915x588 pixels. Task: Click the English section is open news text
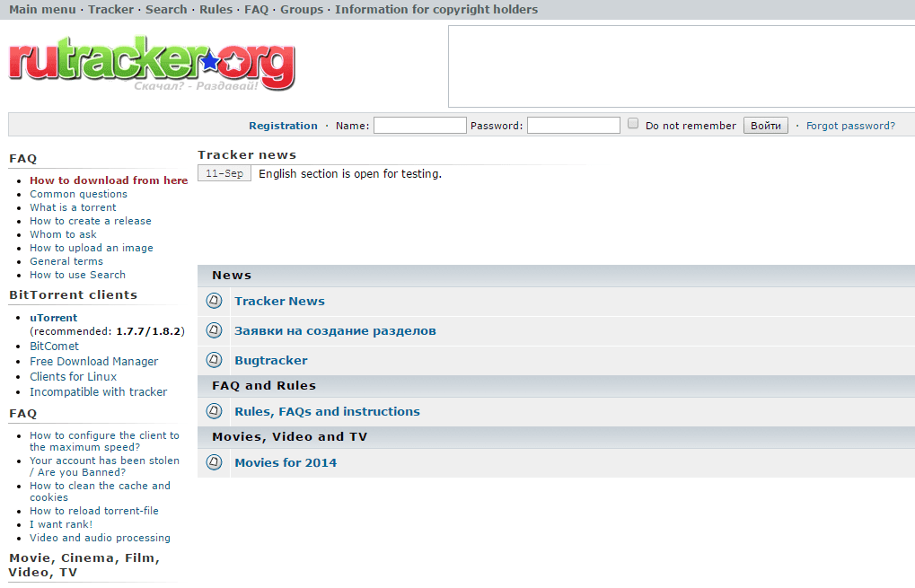point(350,173)
